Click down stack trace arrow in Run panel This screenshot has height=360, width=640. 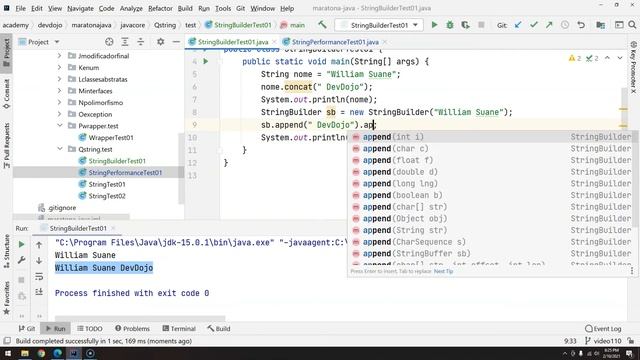[39, 260]
